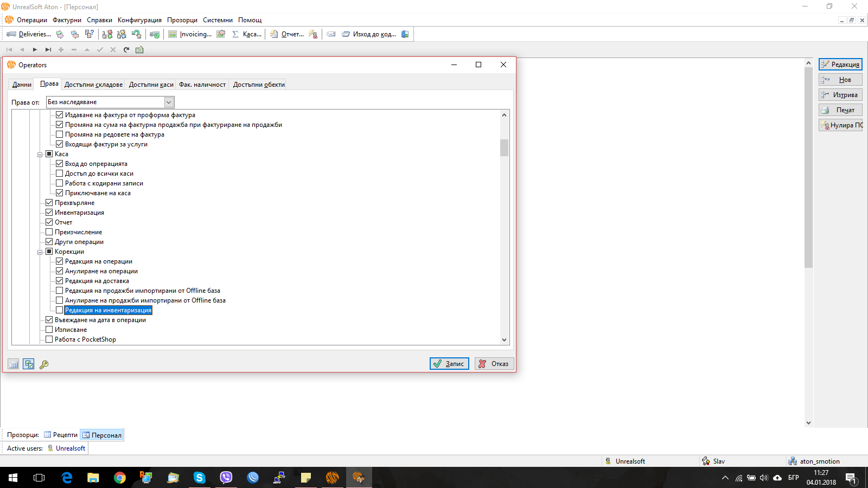Click the table grid icon at dialog bottom
868x488 pixels.
pyautogui.click(x=14, y=364)
